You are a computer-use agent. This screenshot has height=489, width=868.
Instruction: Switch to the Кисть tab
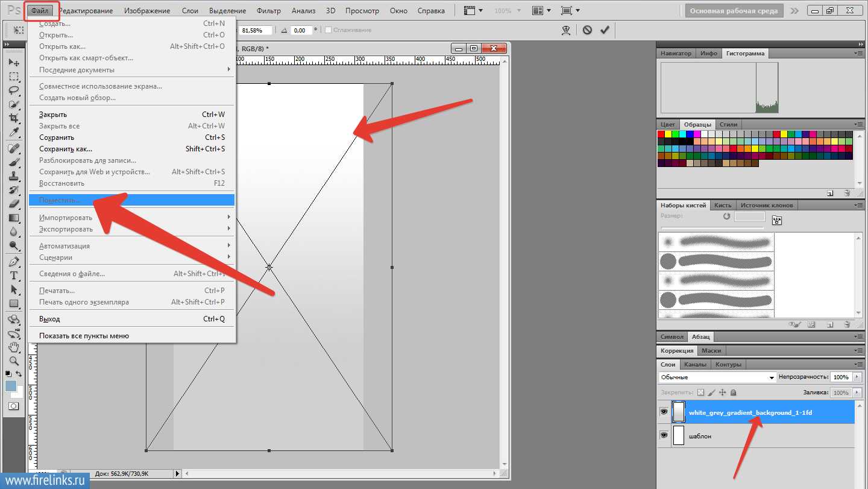(x=723, y=205)
